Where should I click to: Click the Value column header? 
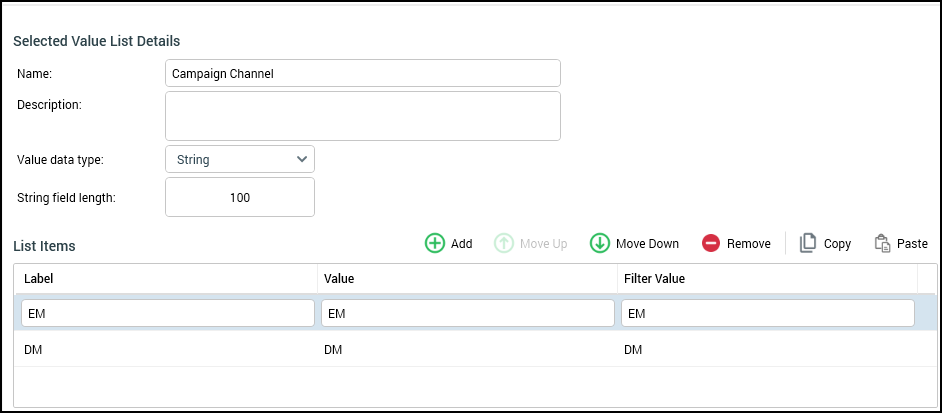pyautogui.click(x=466, y=278)
